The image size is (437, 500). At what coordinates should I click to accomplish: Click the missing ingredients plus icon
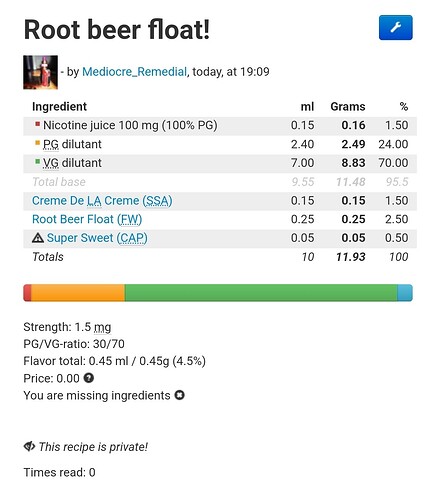(180, 395)
